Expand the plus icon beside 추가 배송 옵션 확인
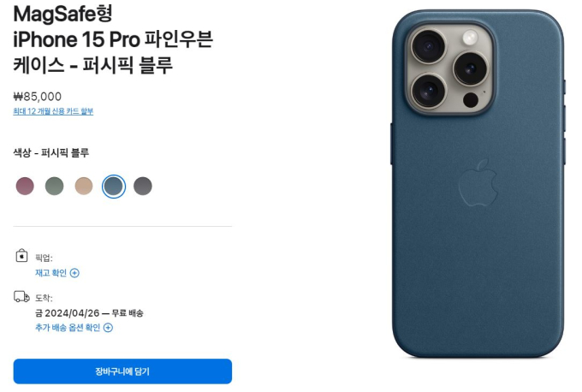 tap(108, 328)
